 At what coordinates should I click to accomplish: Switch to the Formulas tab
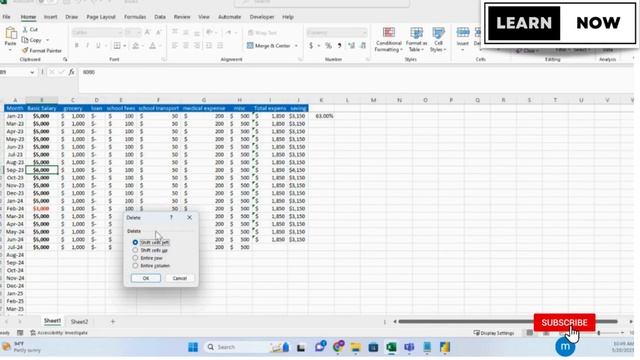pos(135,17)
